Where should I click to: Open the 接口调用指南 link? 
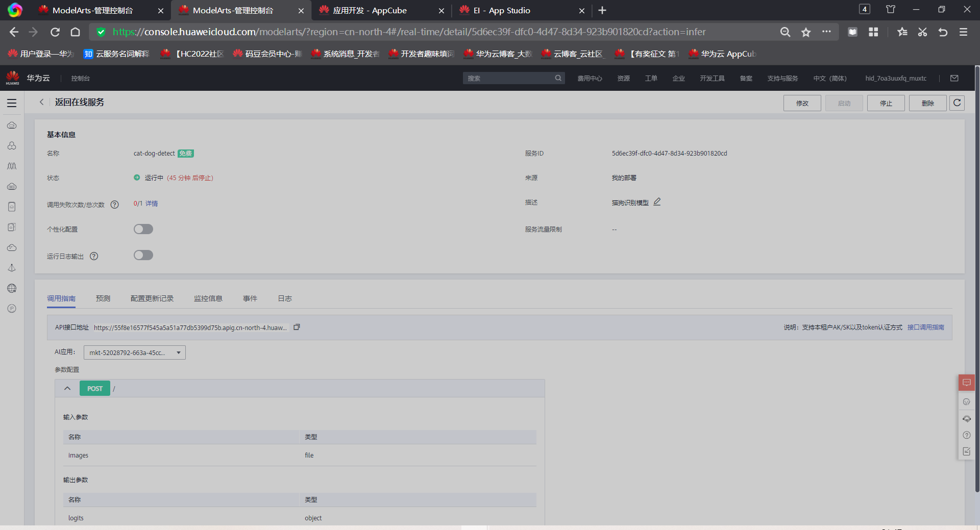pos(926,327)
